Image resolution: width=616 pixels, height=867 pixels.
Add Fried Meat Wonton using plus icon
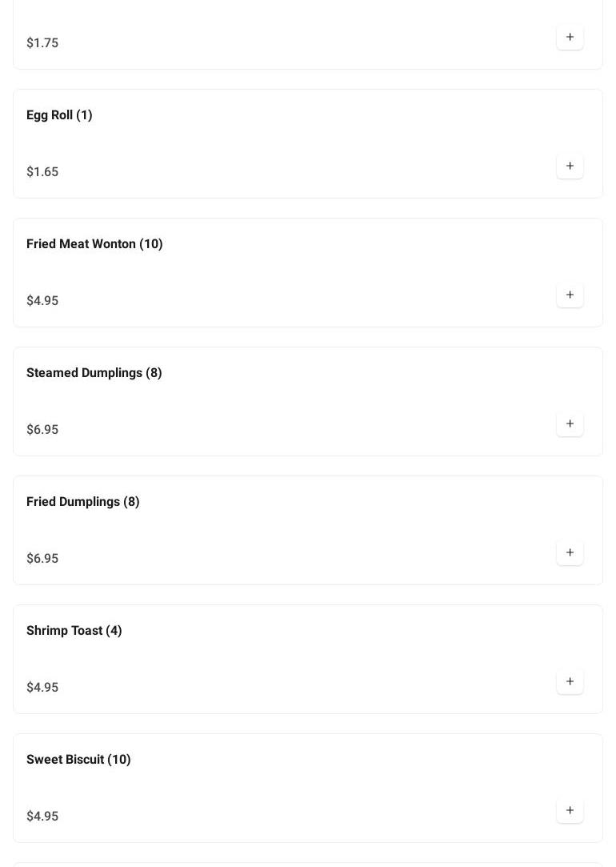570,295
